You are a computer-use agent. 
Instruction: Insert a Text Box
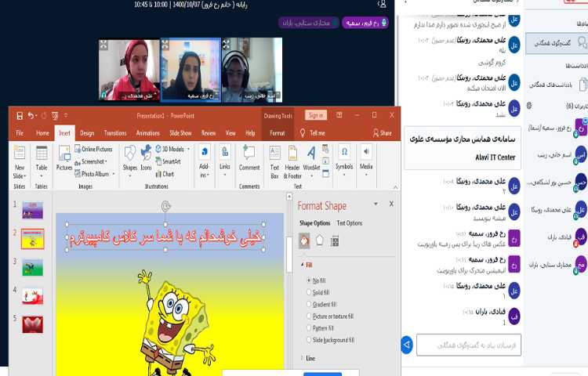274,162
